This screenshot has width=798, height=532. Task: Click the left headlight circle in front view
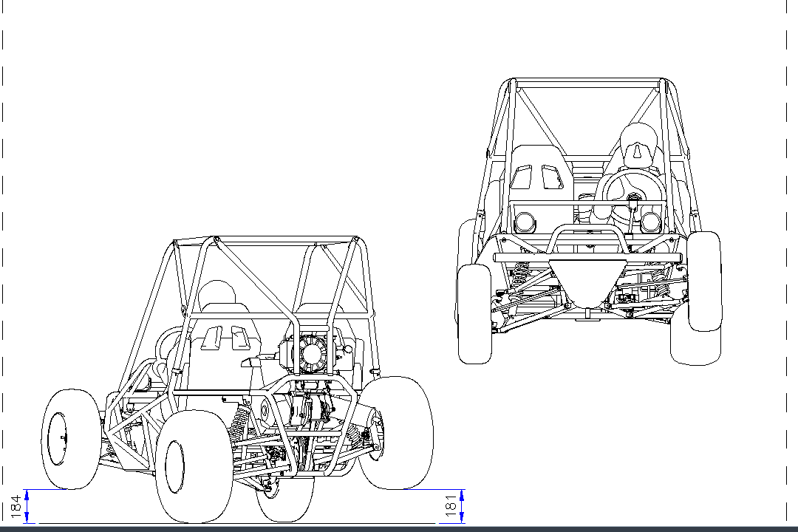526,219
